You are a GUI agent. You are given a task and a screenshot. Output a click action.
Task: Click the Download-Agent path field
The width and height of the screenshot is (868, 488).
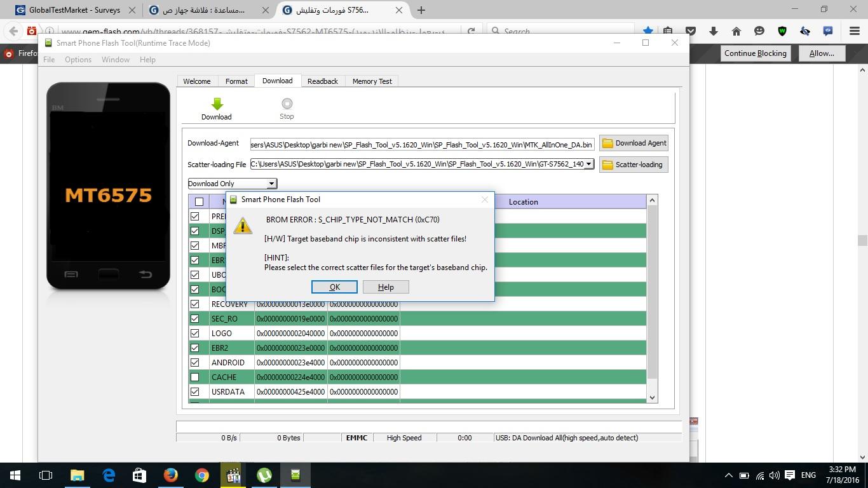(x=422, y=144)
